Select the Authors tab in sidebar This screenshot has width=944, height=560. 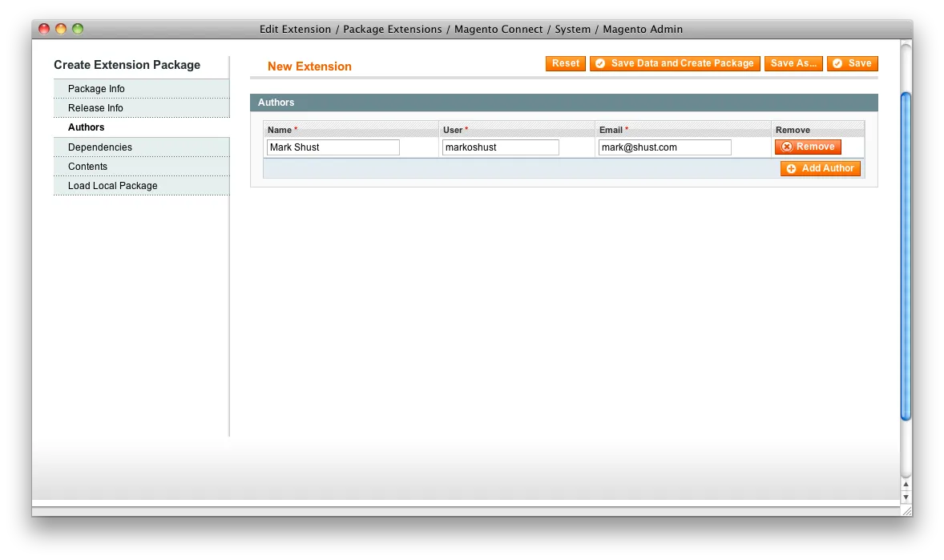tap(87, 127)
